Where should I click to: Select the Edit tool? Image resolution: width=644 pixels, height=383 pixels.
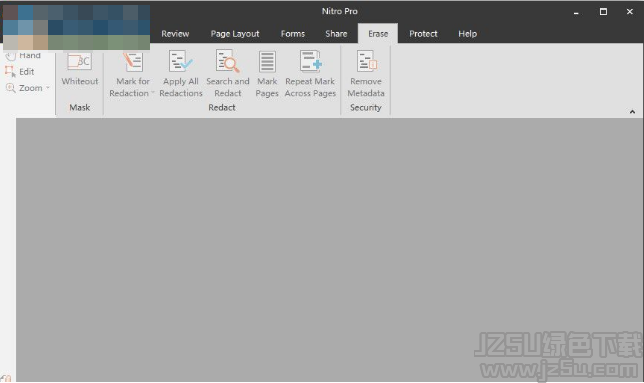click(x=20, y=72)
